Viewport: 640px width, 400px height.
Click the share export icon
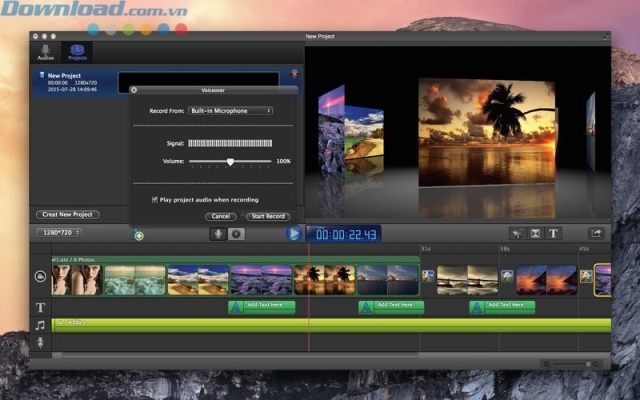click(x=596, y=233)
